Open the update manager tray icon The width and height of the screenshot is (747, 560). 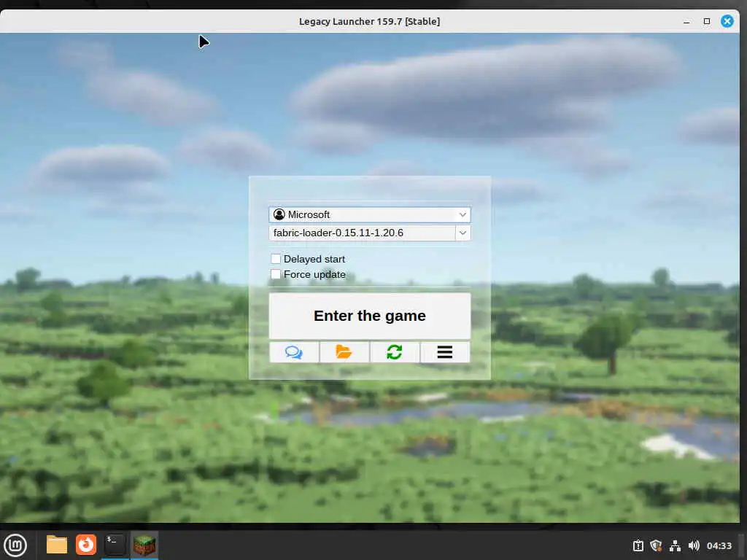(x=638, y=545)
